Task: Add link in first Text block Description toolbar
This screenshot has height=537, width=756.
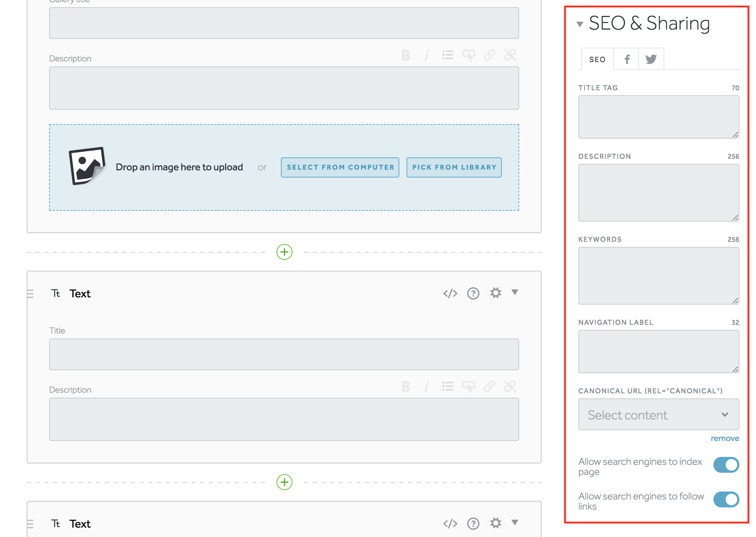Action: (x=490, y=387)
